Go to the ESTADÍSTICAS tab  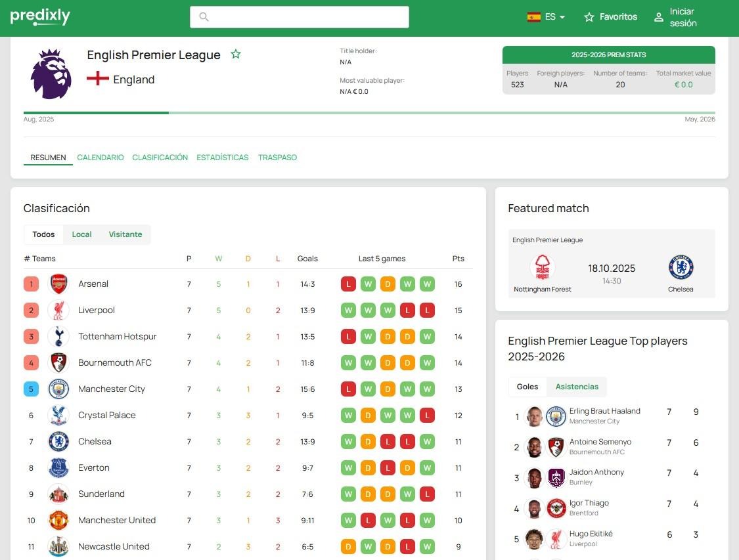223,158
